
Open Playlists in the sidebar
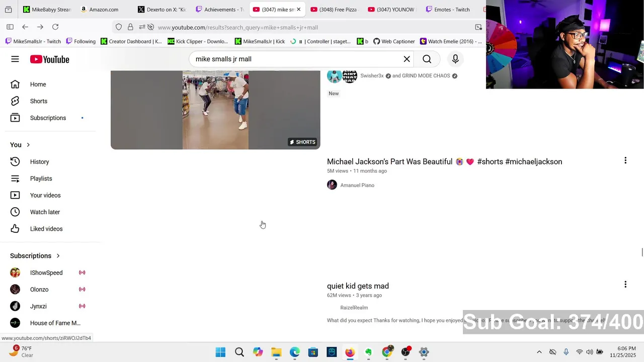click(x=50, y=178)
